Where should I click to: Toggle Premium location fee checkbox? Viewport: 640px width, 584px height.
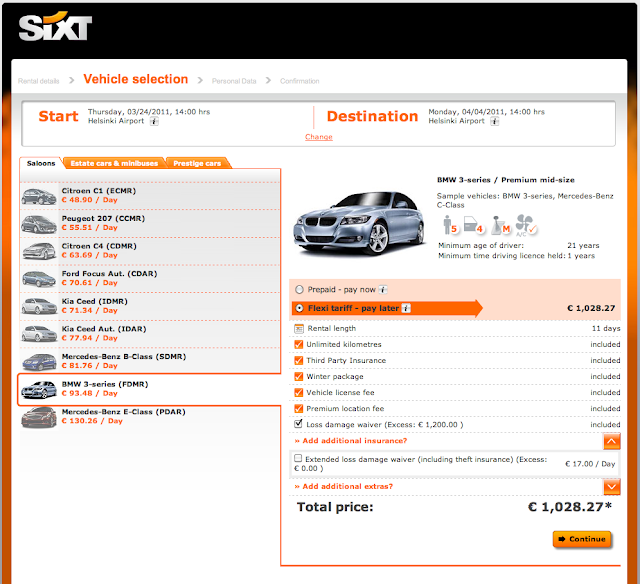(x=299, y=409)
